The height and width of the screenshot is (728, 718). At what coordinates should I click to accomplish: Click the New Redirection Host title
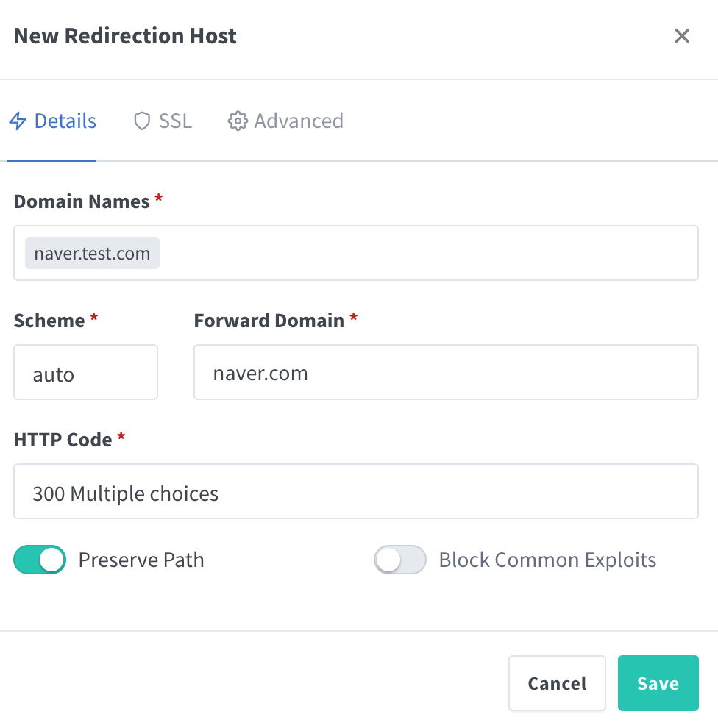[125, 36]
